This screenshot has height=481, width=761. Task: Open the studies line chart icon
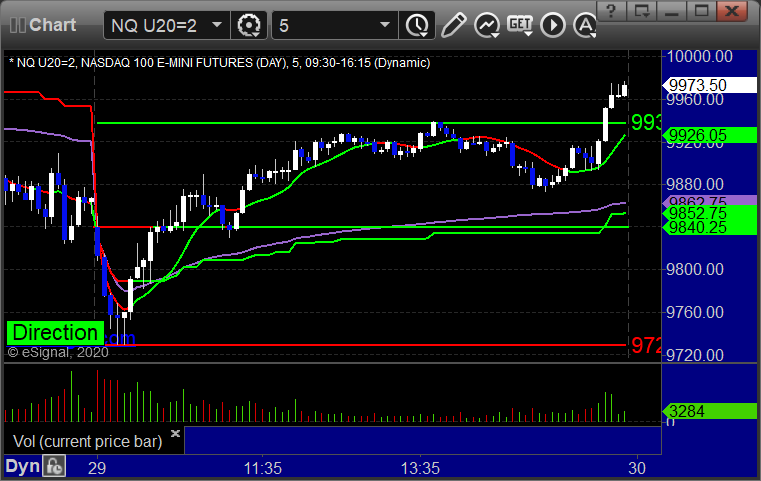point(487,25)
